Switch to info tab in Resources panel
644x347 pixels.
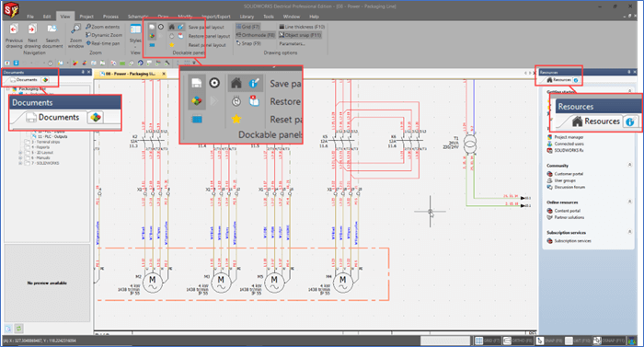coord(576,80)
